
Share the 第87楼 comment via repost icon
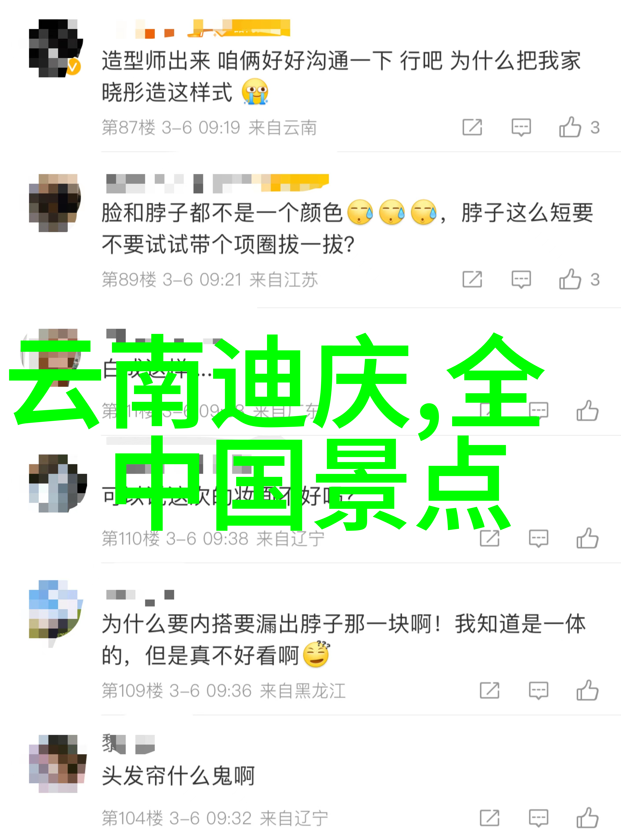tap(472, 127)
